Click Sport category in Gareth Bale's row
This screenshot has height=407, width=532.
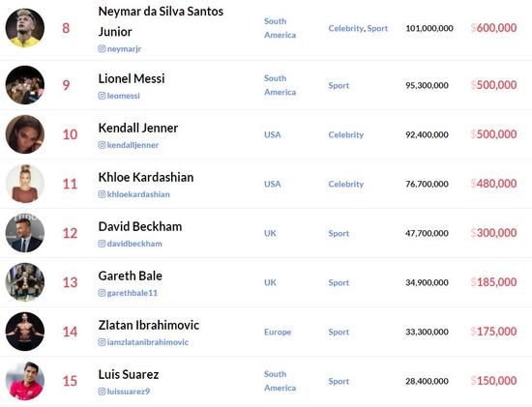pyautogui.click(x=339, y=282)
